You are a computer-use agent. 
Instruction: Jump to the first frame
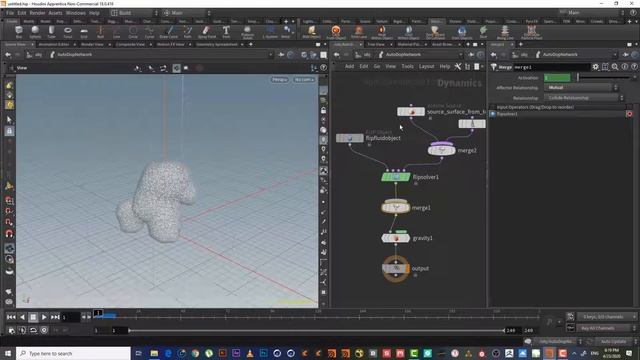tap(11, 317)
